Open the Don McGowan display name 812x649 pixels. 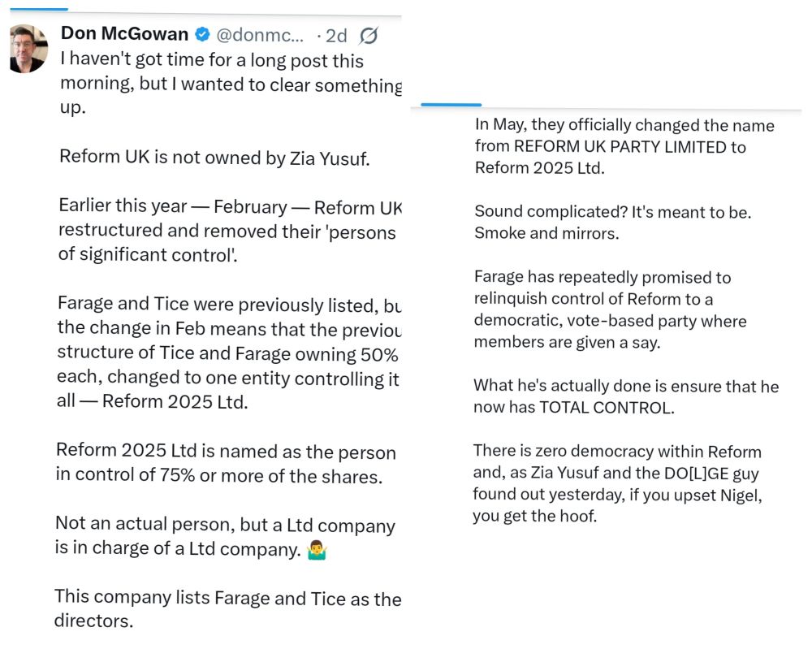coord(124,34)
